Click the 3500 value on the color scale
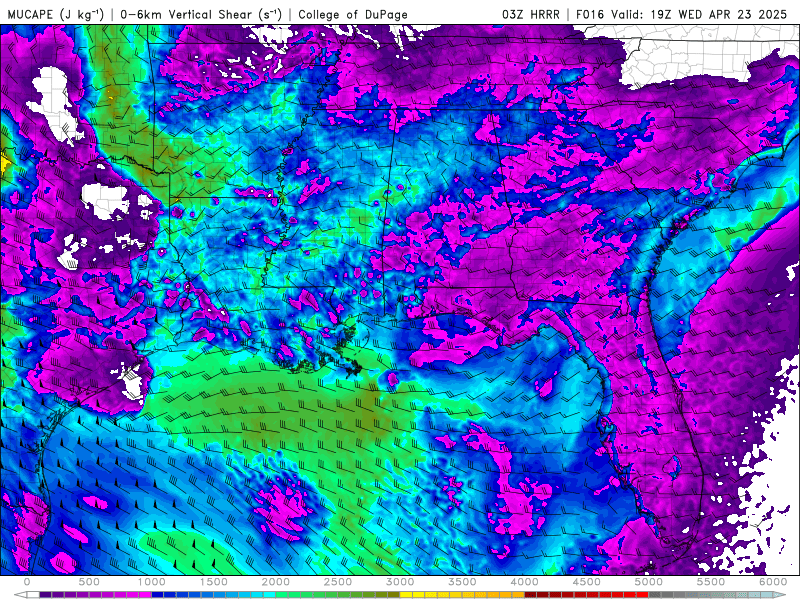This screenshot has height=600, width=800. coord(462,582)
